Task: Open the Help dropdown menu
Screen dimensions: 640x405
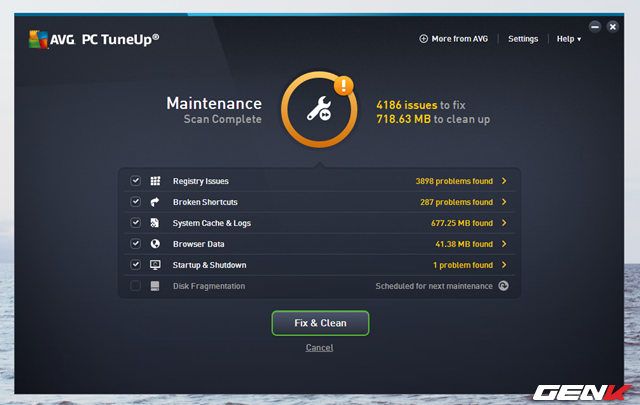Action: 569,39
